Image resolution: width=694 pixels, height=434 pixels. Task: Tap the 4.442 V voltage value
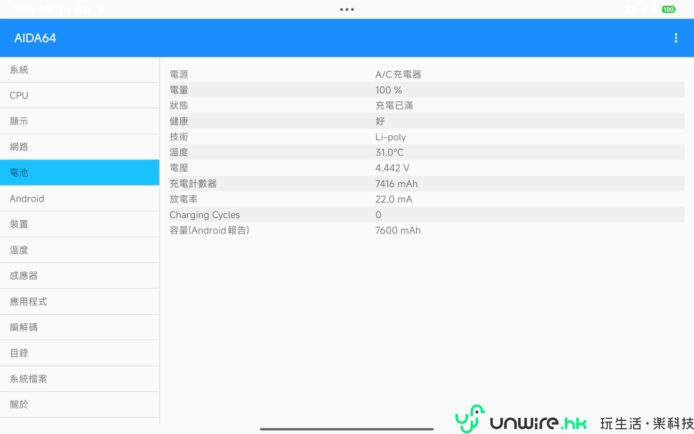click(392, 168)
